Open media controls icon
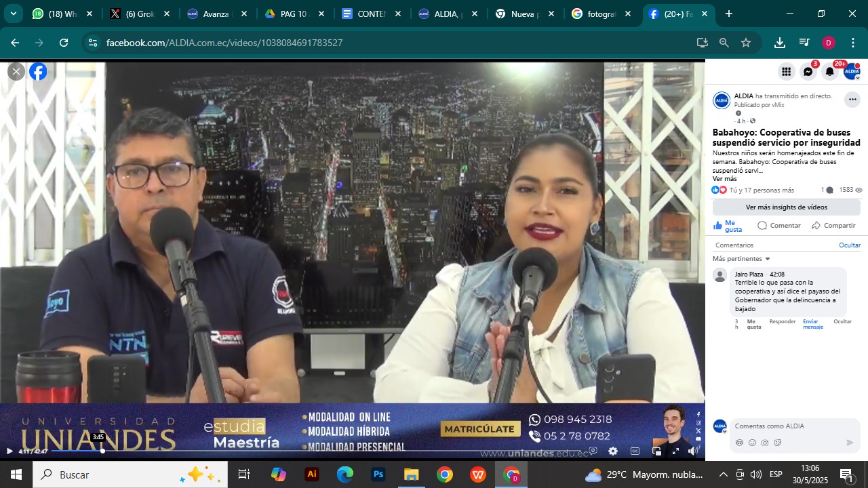This screenshot has width=868, height=488. click(804, 43)
